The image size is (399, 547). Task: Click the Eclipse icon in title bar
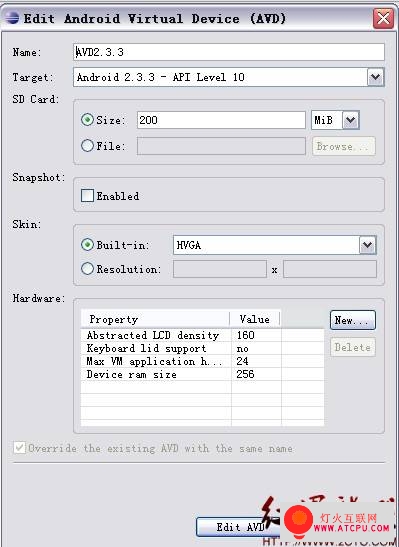click(12, 18)
